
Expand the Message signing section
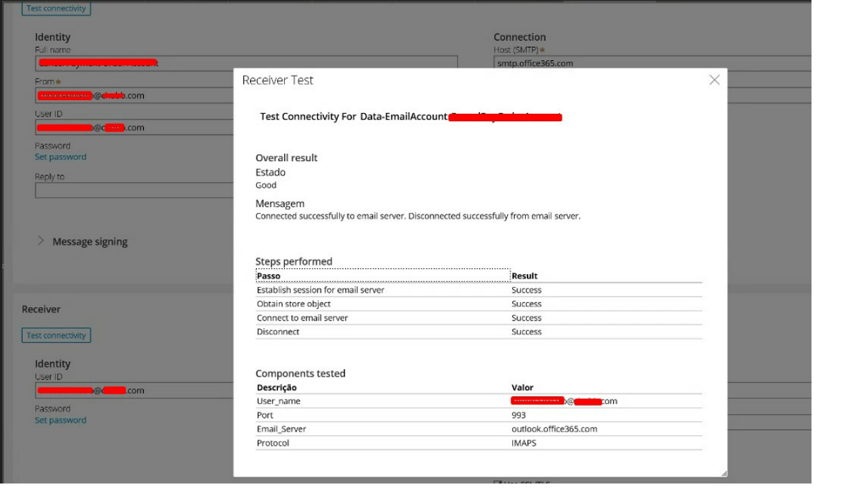[42, 242]
